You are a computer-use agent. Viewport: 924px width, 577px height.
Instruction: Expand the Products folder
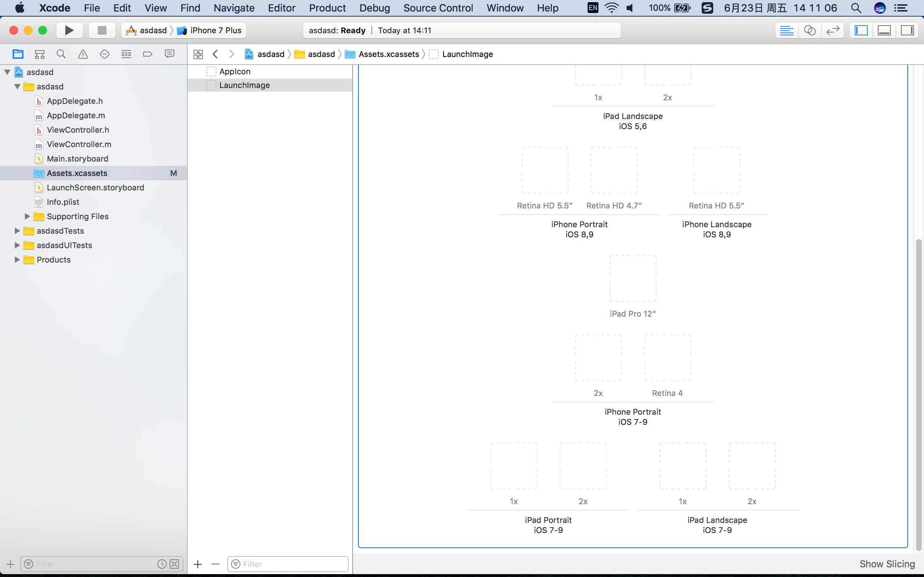coord(17,259)
